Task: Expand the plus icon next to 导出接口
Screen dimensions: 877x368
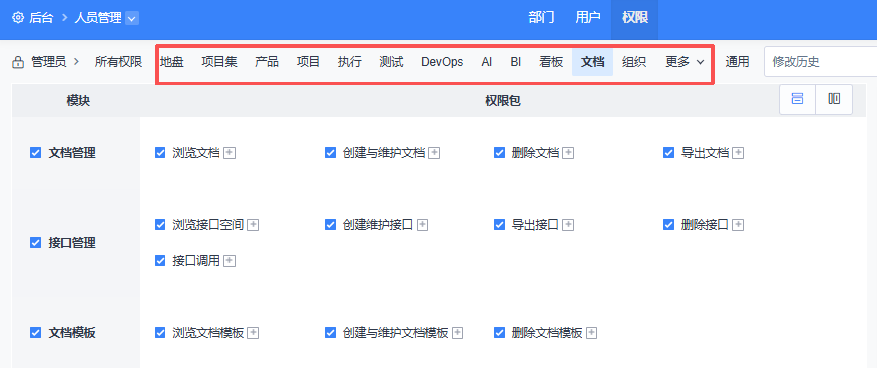Action: (x=568, y=225)
